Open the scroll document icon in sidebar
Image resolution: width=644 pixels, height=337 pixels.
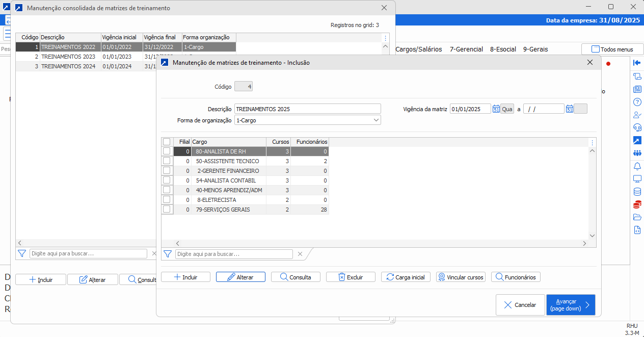coord(637,76)
